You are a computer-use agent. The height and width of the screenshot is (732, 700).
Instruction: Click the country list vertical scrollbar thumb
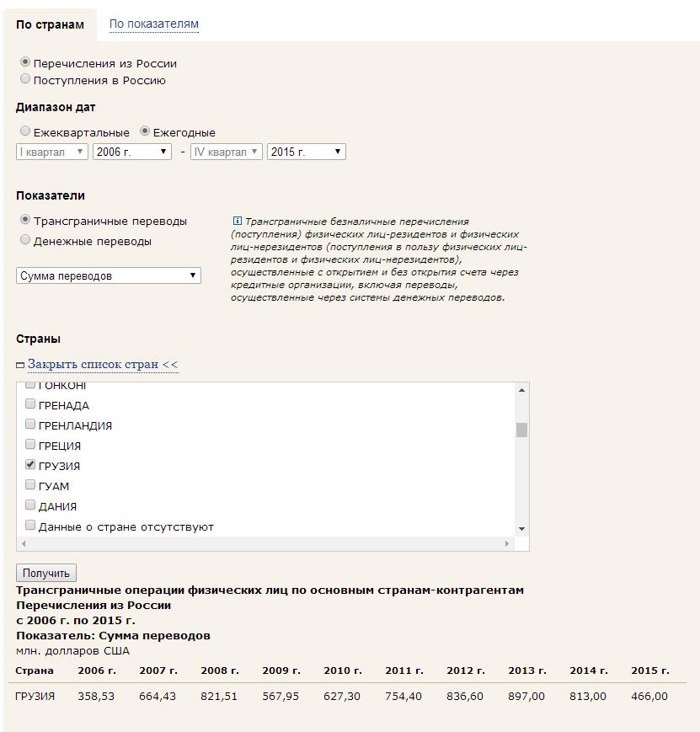[521, 430]
